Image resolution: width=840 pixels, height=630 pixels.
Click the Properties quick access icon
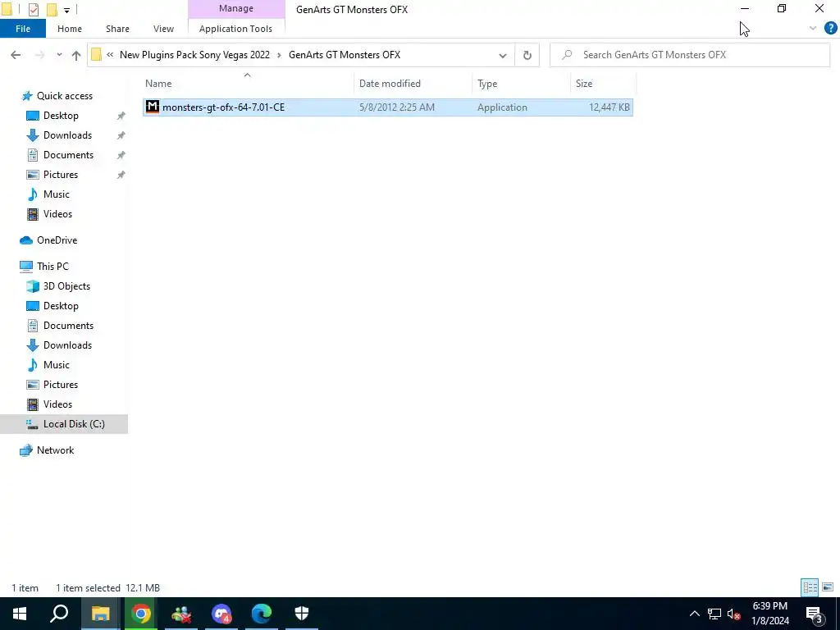tap(33, 10)
